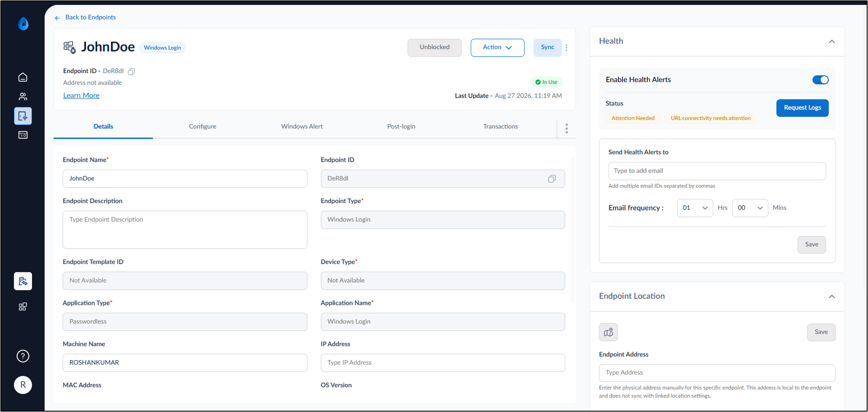868x412 pixels.
Task: Click the back arrow beside Back to Endpoints
Action: tap(57, 18)
